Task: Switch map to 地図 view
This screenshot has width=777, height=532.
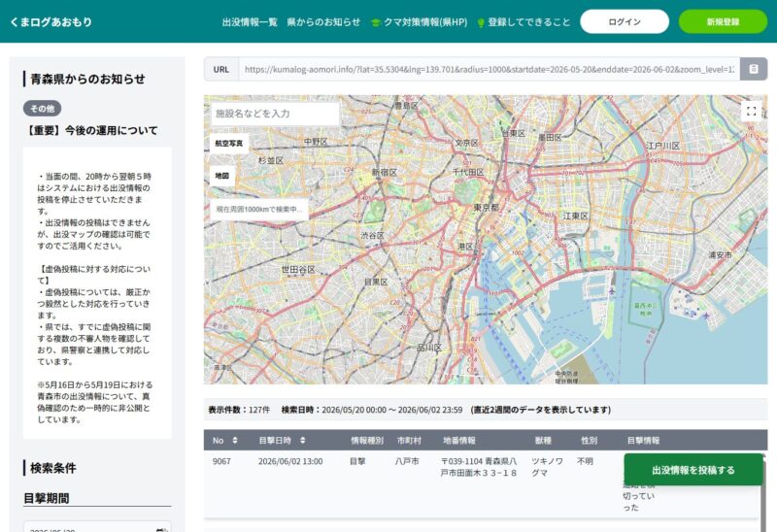Action: tap(222, 176)
